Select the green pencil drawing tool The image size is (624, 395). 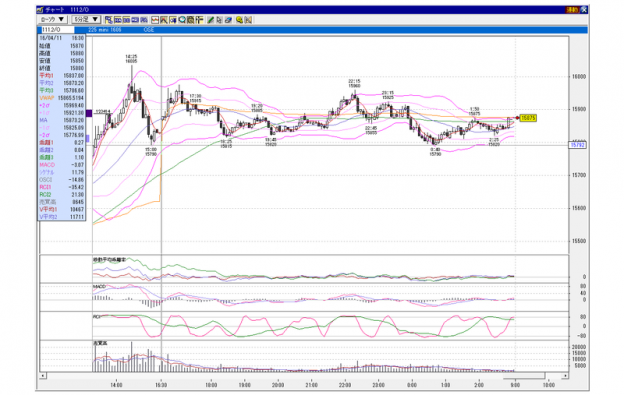click(211, 20)
